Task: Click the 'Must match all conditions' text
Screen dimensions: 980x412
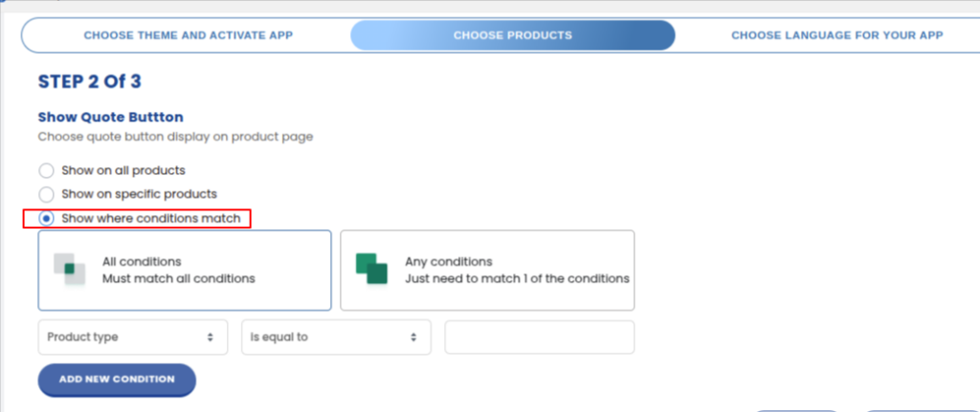Action: tap(179, 279)
